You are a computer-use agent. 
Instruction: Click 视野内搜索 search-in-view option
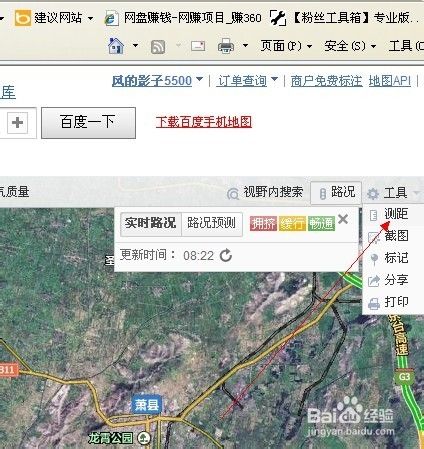[265, 192]
